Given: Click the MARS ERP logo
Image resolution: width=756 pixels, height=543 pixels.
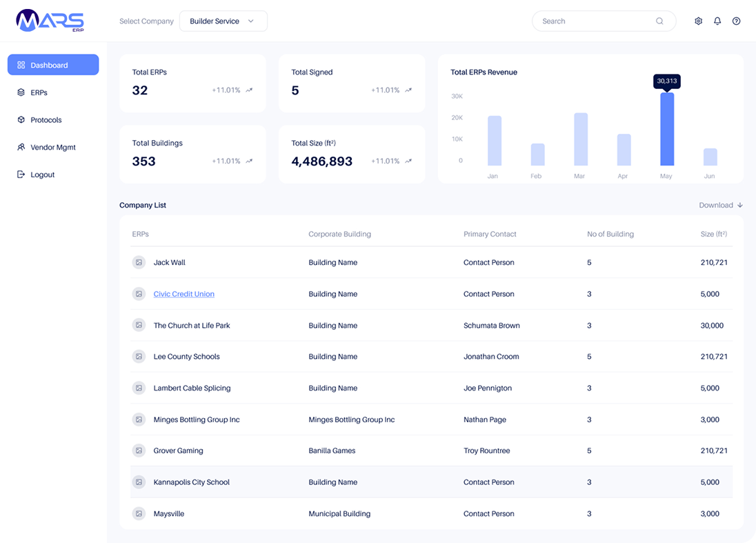Looking at the screenshot, I should click(50, 21).
